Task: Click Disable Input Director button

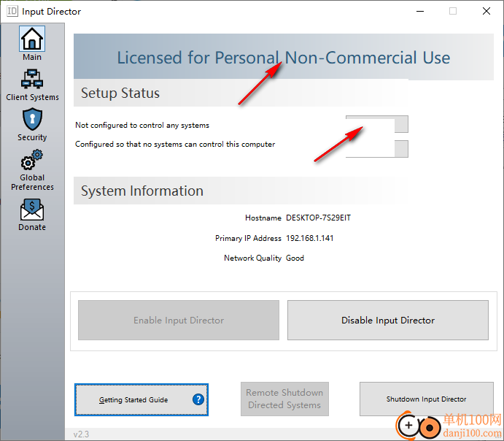Action: (x=388, y=320)
